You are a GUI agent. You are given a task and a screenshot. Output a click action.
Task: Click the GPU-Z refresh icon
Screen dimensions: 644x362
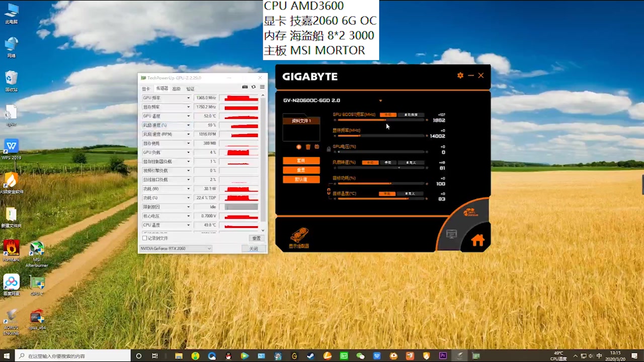(254, 87)
